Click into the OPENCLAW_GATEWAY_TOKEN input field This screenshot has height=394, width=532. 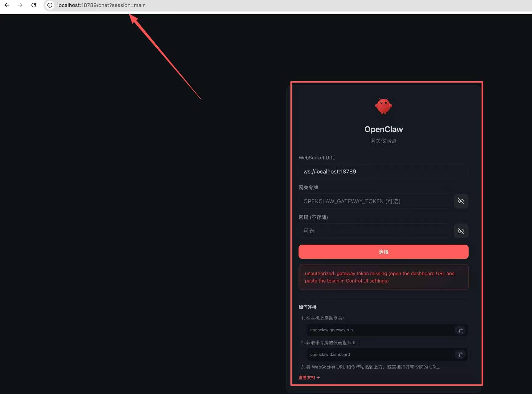point(375,201)
